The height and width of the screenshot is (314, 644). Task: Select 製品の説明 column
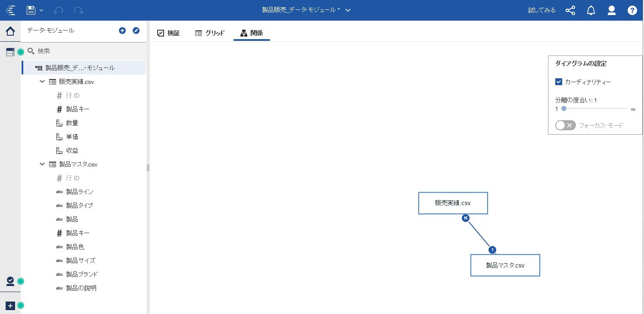coord(81,288)
